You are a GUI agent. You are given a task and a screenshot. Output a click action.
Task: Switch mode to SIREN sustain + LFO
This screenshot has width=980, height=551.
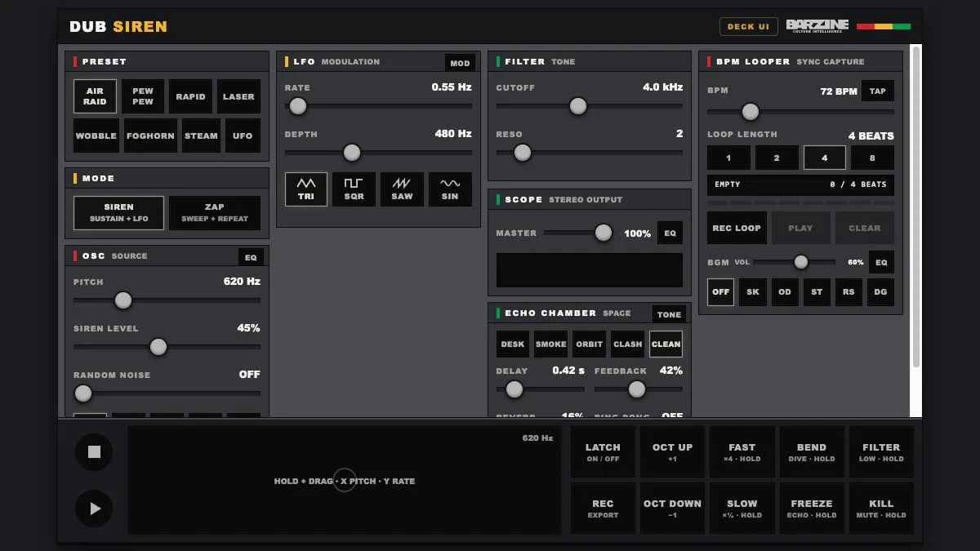click(118, 213)
